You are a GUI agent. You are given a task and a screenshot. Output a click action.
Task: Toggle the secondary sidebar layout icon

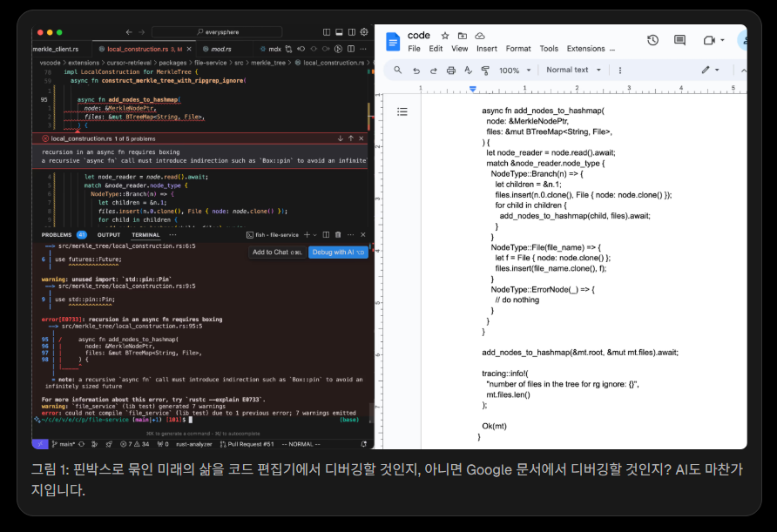[x=351, y=32]
